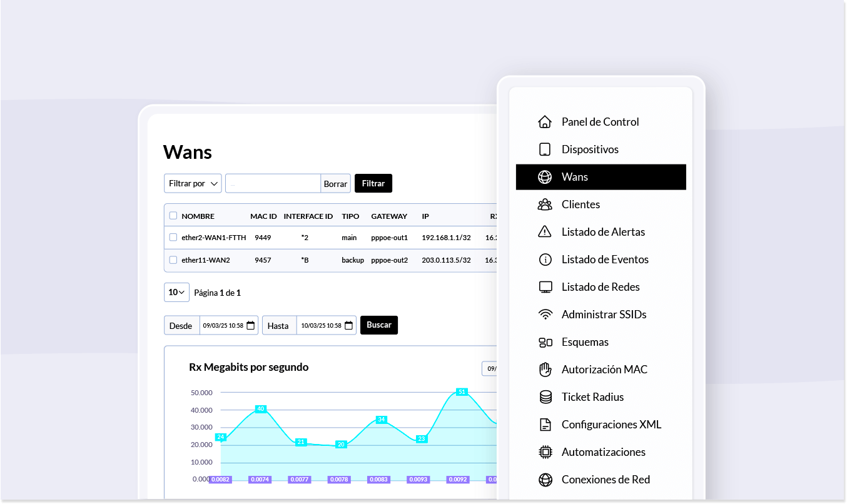This screenshot has width=847, height=504.
Task: Click MAC ID cell 9449
Action: coord(263,238)
